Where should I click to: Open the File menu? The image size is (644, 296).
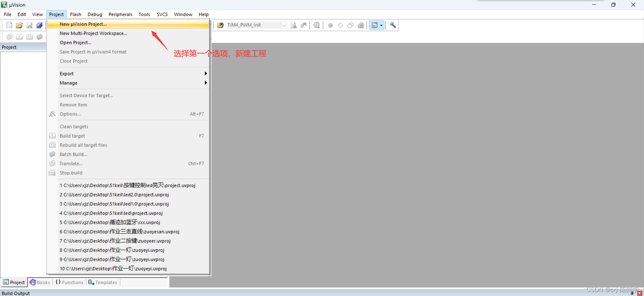(x=7, y=14)
